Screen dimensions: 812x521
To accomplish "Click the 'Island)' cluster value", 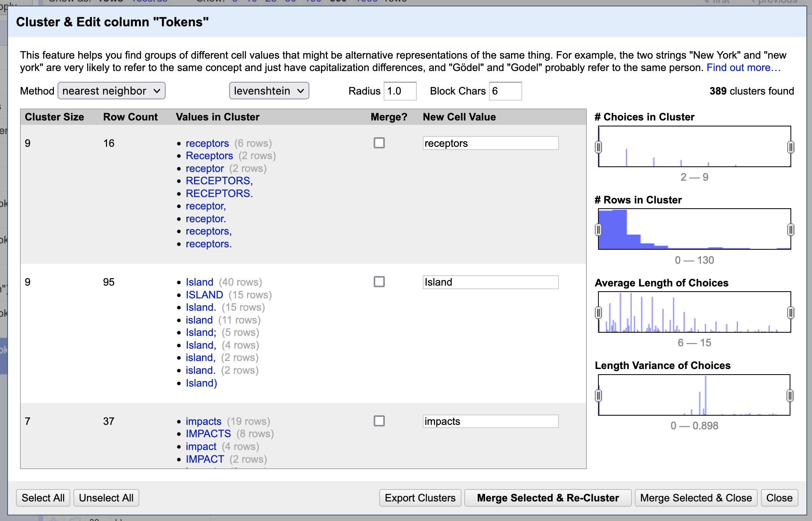I will pyautogui.click(x=201, y=383).
